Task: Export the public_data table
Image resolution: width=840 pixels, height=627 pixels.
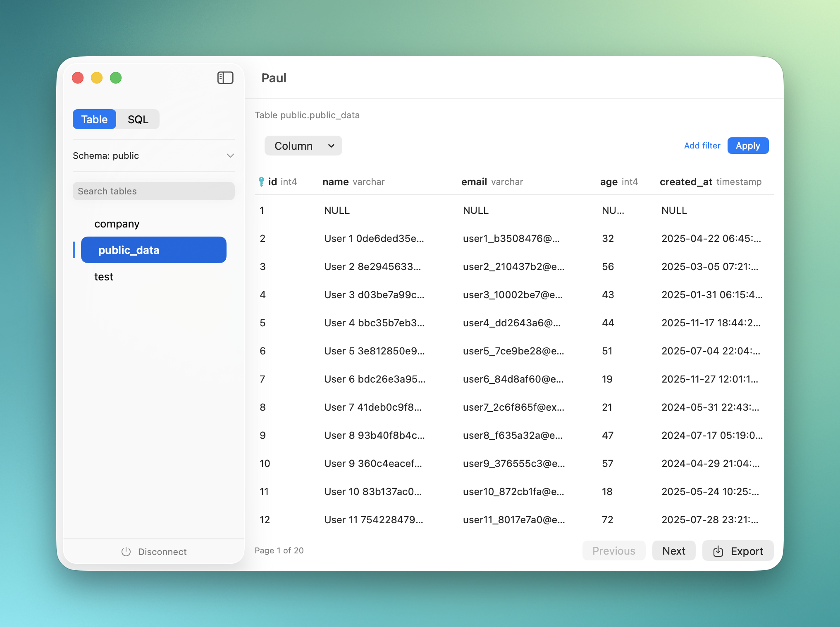Action: tap(738, 550)
